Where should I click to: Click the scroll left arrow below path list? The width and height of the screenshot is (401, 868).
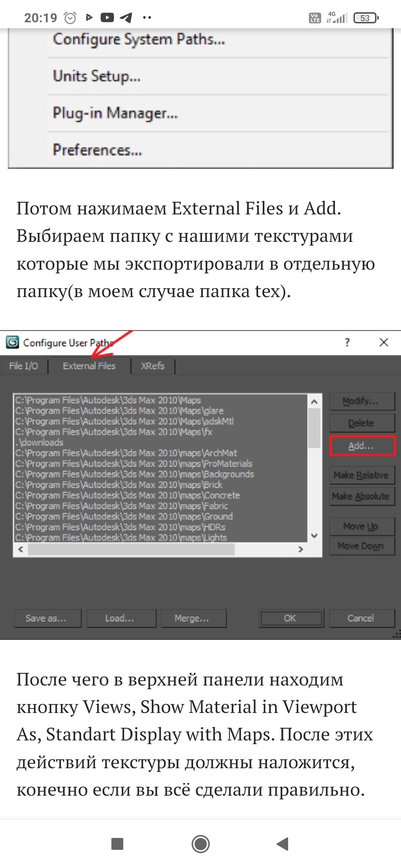(x=21, y=549)
